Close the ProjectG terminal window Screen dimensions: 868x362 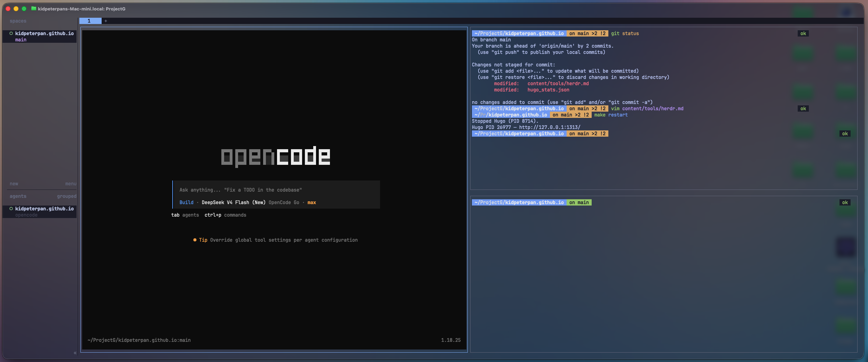(8, 9)
